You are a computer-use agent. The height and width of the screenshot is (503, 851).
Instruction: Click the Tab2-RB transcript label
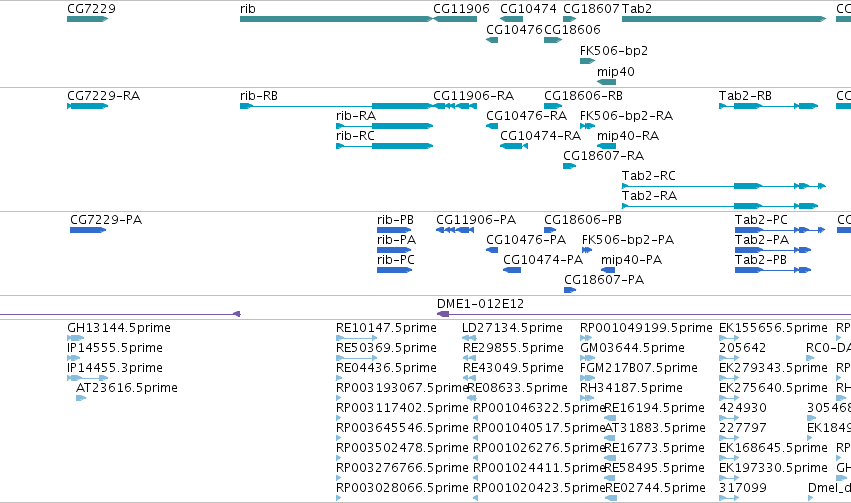[745, 95]
